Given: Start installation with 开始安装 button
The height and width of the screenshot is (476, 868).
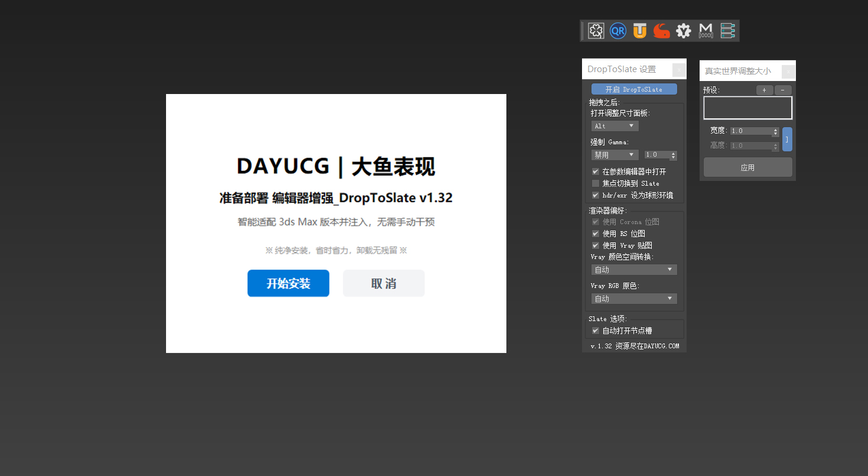Looking at the screenshot, I should tap(288, 283).
